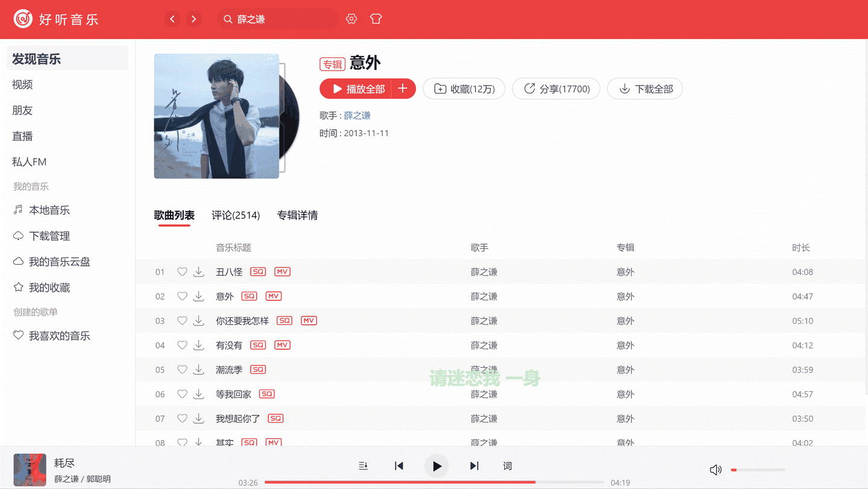Like 潮流季 using its heart icon
868x489 pixels.
tap(183, 370)
